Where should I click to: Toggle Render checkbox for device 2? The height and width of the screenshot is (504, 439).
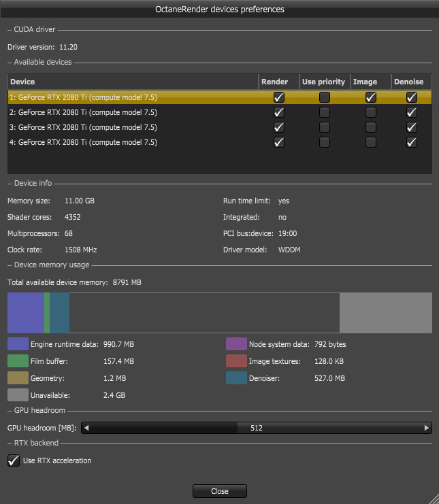click(279, 112)
